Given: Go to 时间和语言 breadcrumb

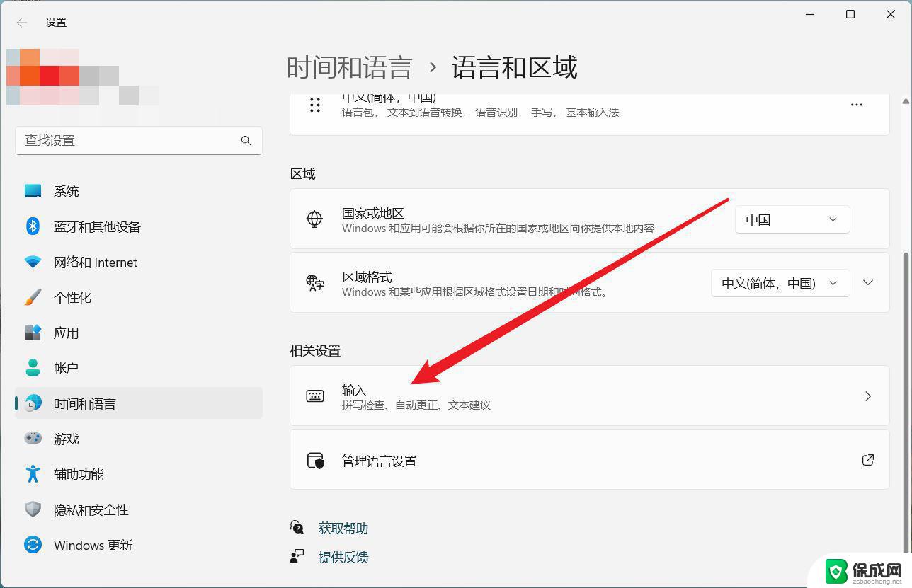Looking at the screenshot, I should [350, 67].
